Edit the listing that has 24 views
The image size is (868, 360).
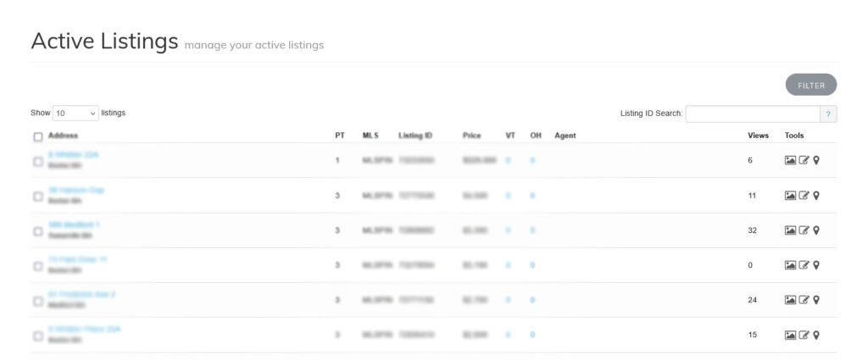point(804,300)
